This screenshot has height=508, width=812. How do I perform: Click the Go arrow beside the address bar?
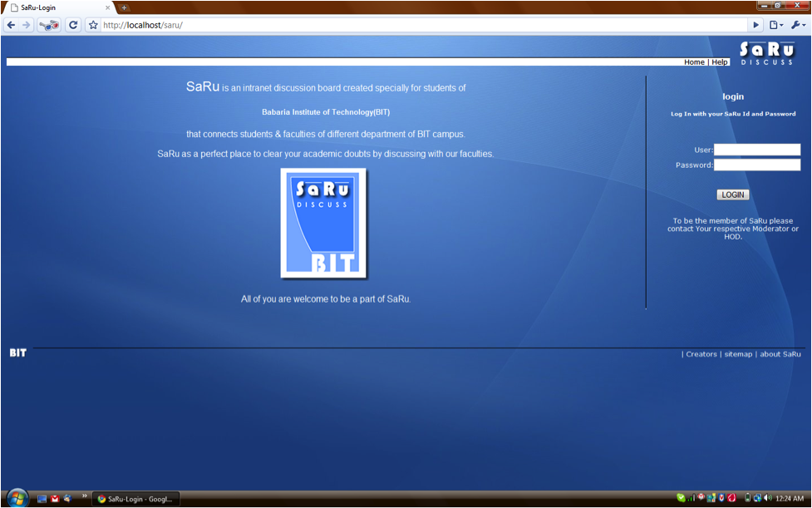click(755, 25)
